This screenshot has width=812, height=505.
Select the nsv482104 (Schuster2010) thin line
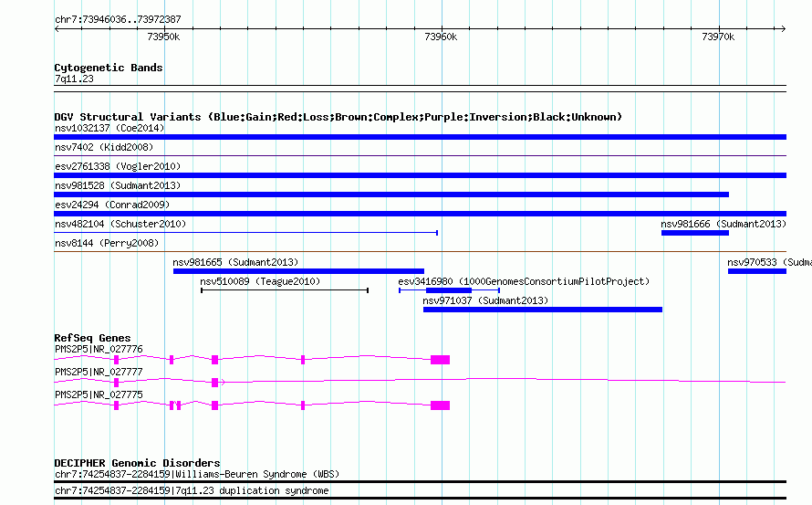tap(246, 233)
